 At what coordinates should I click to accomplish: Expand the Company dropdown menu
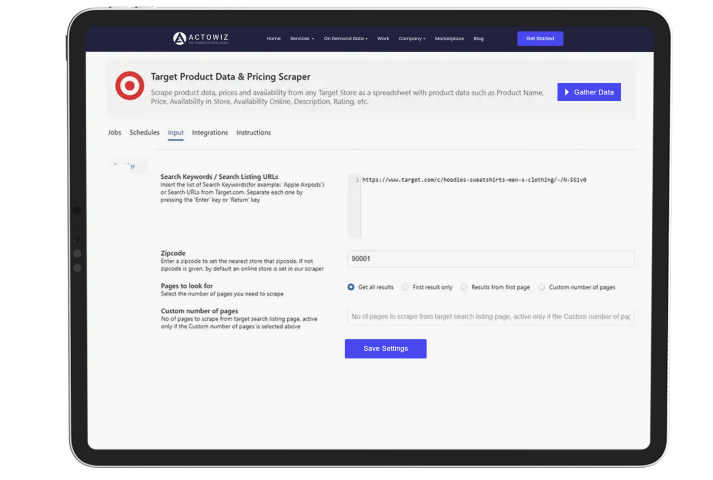click(412, 39)
